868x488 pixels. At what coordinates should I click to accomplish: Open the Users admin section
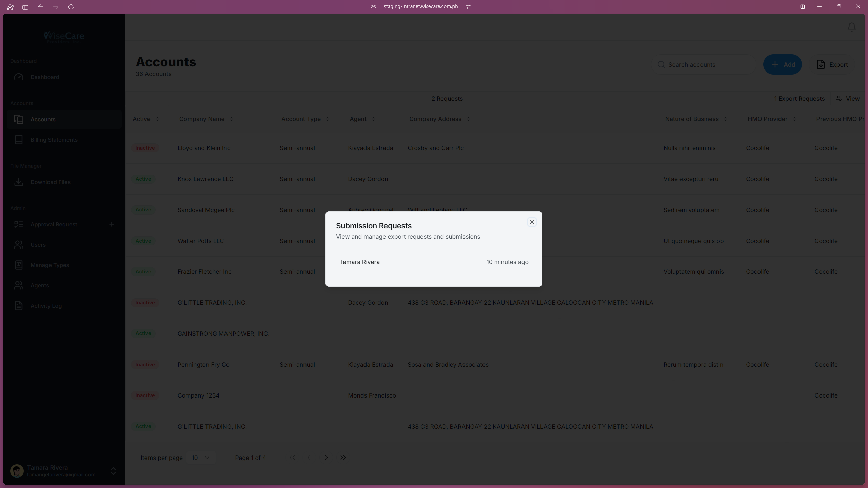click(x=38, y=245)
